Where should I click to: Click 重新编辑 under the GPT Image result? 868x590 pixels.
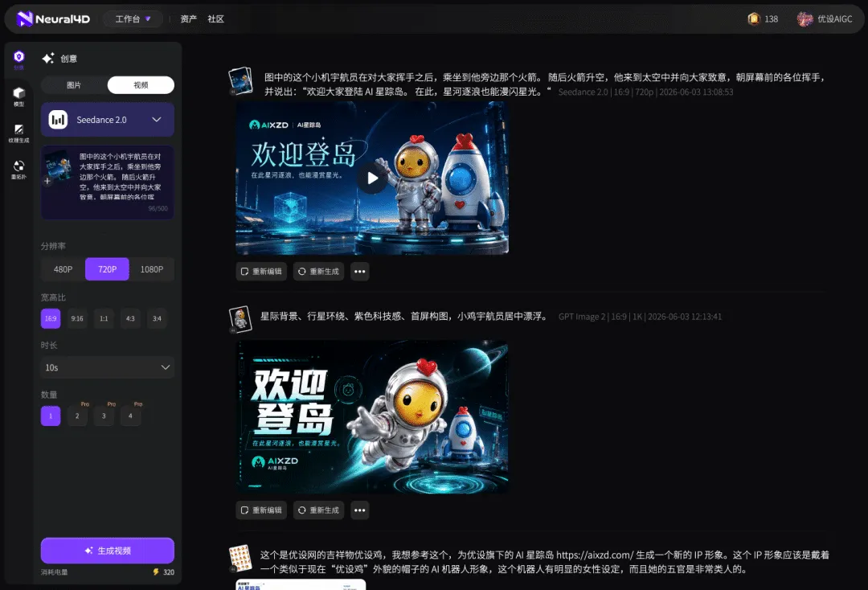(261, 510)
